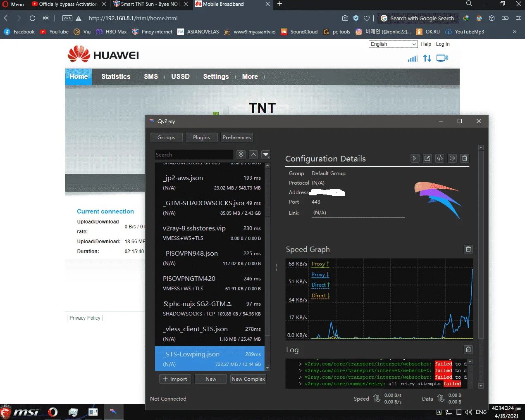Expand the bookmarks bar overflow chevron
The width and height of the screenshot is (525, 420).
pyautogui.click(x=515, y=31)
